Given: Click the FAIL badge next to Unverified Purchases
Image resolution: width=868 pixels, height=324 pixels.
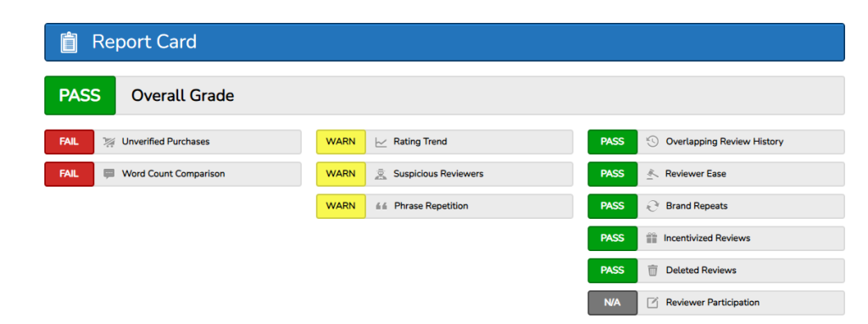Looking at the screenshot, I should 70,142.
